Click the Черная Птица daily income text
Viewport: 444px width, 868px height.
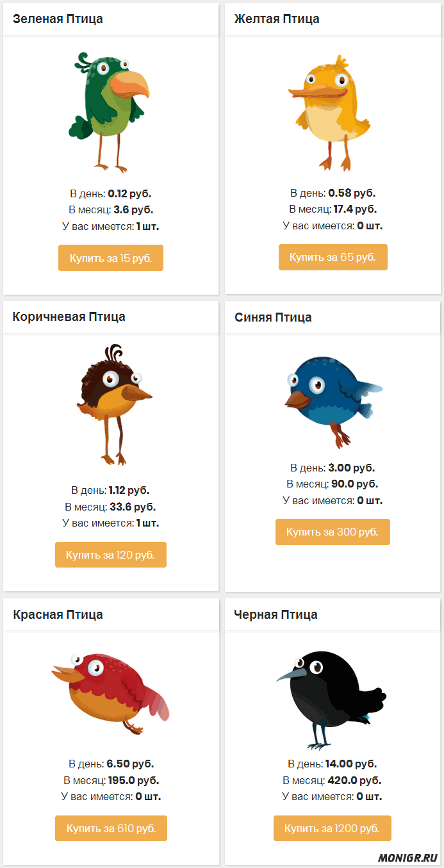(332, 764)
